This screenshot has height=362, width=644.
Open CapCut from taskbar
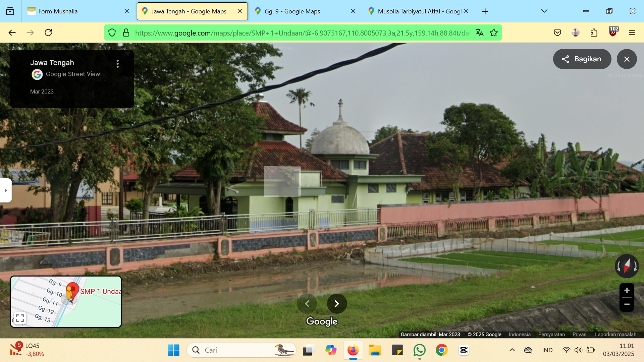pos(464,350)
